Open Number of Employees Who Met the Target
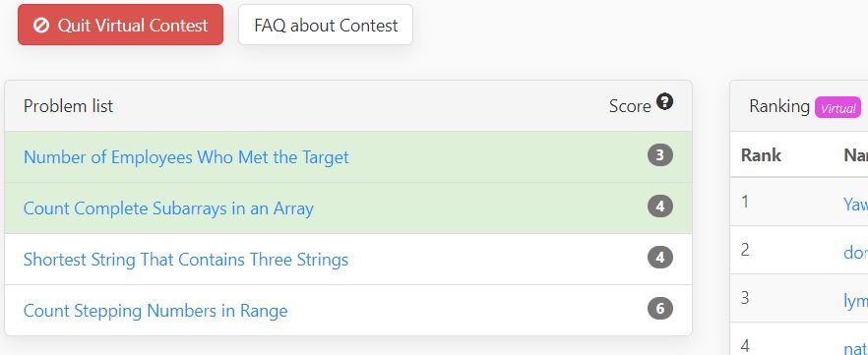The image size is (868, 355). click(x=186, y=157)
